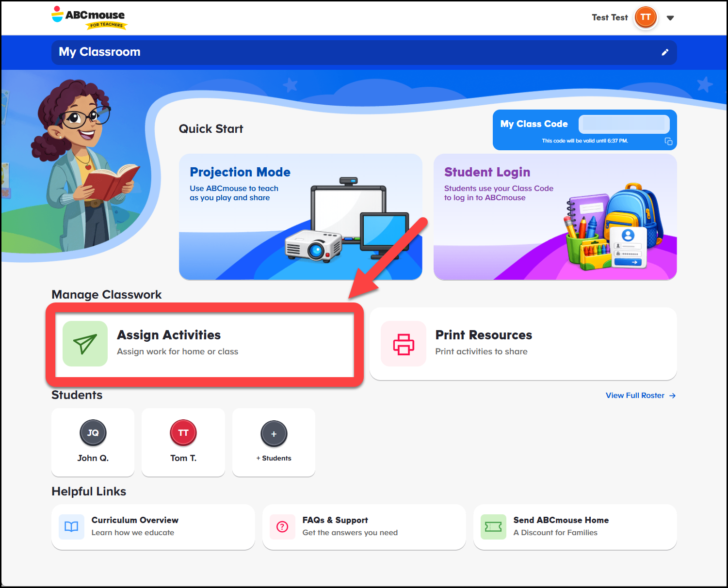Click the + Students label
The width and height of the screenshot is (728, 588).
click(x=274, y=458)
